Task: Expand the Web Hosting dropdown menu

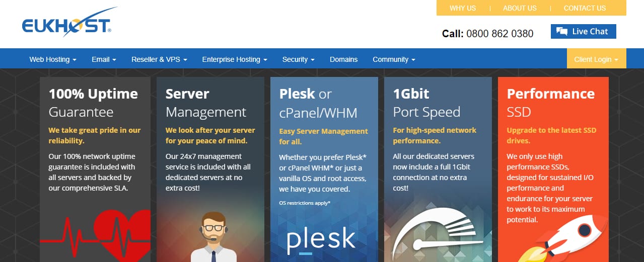Action: [53, 59]
